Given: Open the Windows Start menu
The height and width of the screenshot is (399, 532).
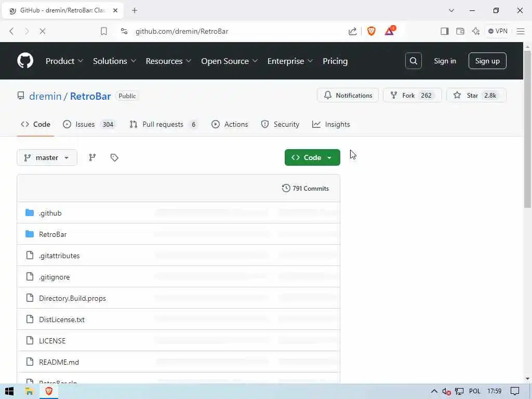Looking at the screenshot, I should click(x=9, y=391).
